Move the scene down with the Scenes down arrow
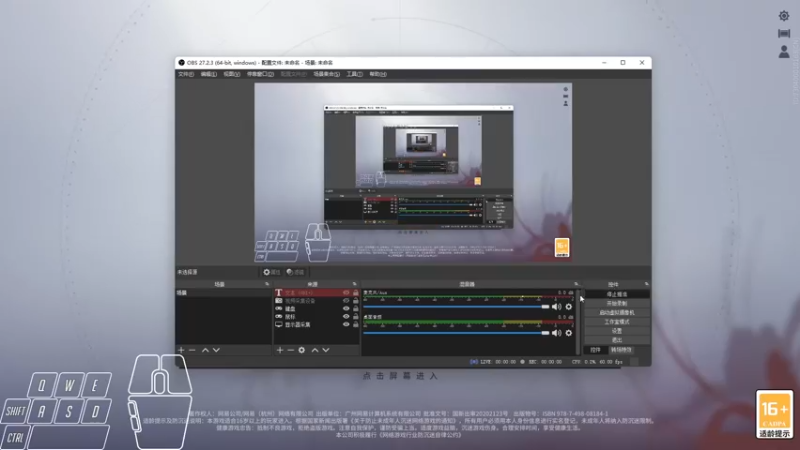Image resolution: width=800 pixels, height=450 pixels. pos(216,350)
